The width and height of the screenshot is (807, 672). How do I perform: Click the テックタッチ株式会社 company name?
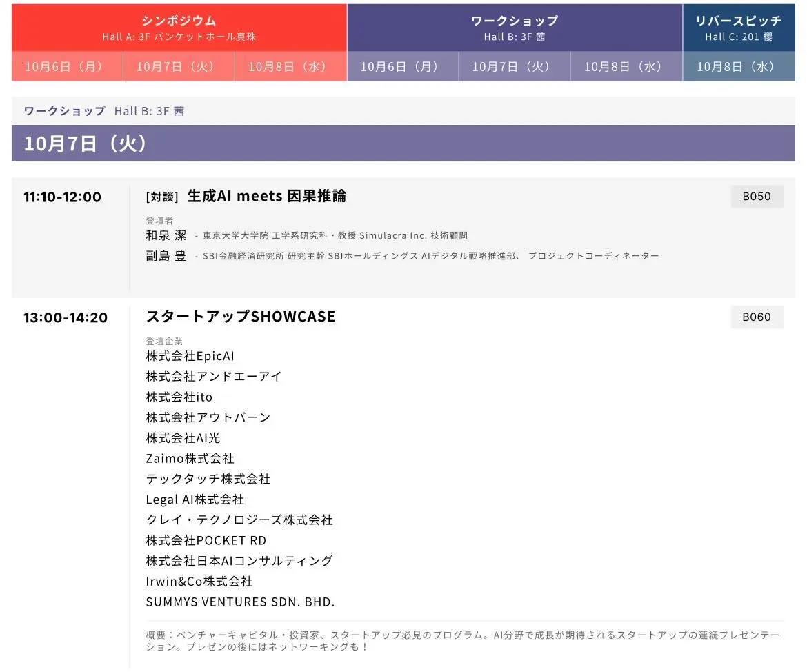tap(208, 479)
